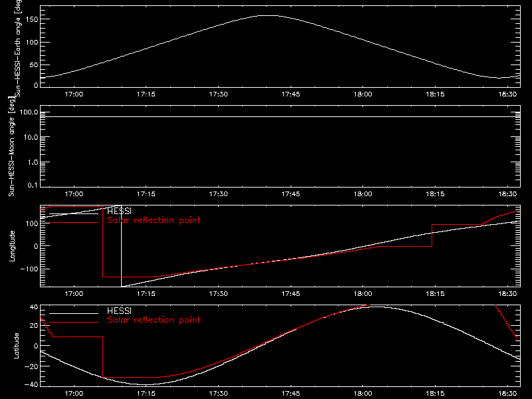This screenshot has width=532, height=399.
Task: Click the 0 tick on Longitude axis
Action: pos(36,246)
